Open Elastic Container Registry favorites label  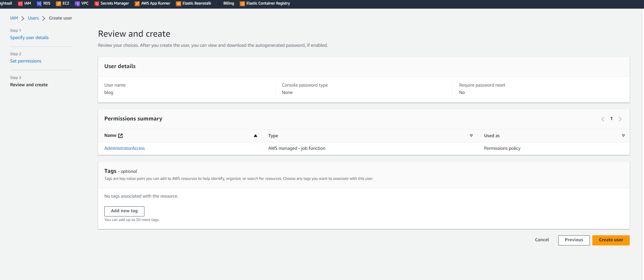tap(268, 3)
